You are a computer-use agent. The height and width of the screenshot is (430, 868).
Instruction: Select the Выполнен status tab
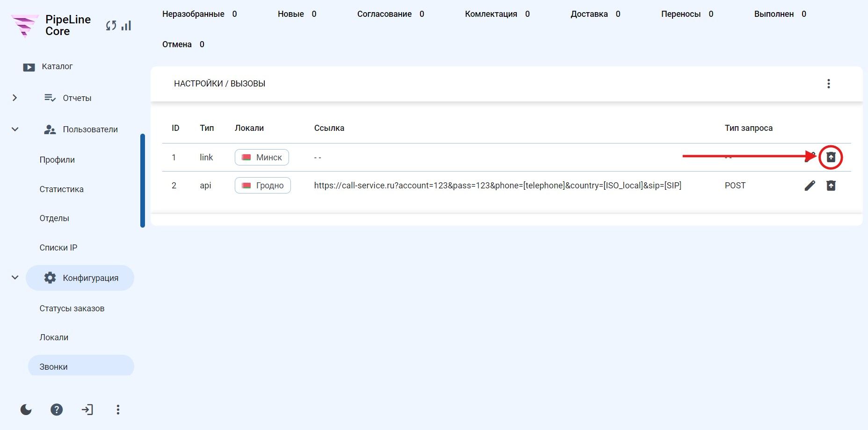(x=780, y=14)
